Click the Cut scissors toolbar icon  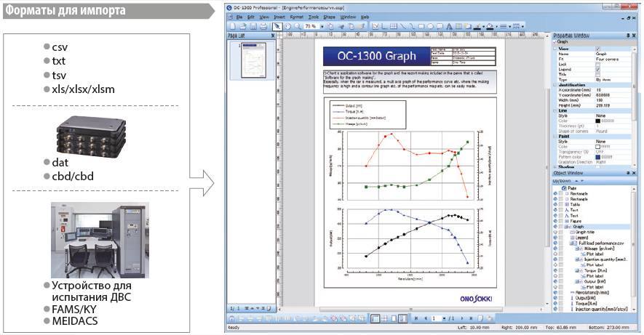(x=341, y=27)
